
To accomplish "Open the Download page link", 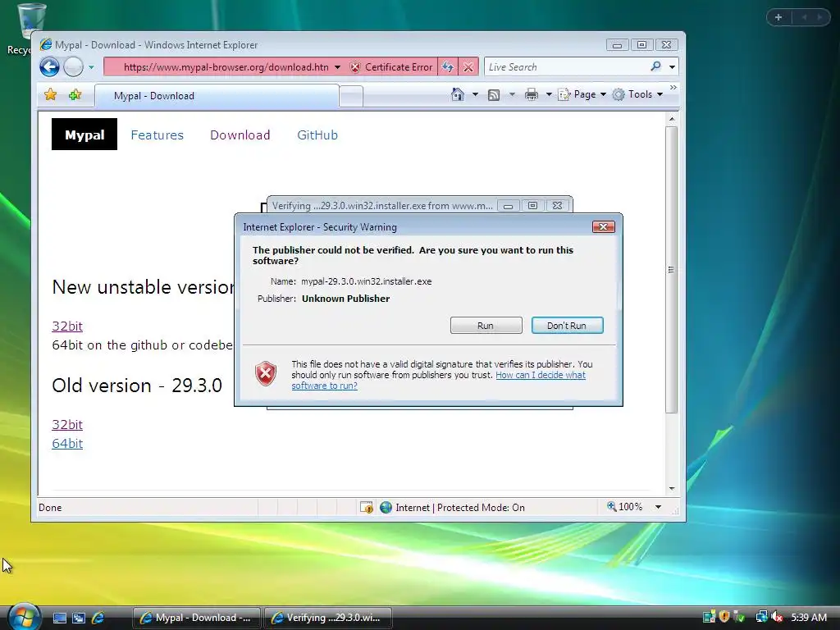I will [x=240, y=135].
